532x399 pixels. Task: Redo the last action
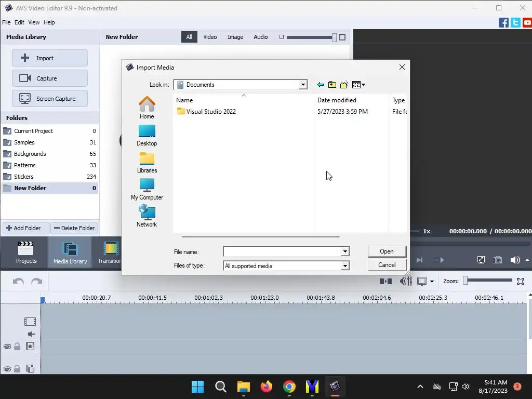(x=37, y=281)
